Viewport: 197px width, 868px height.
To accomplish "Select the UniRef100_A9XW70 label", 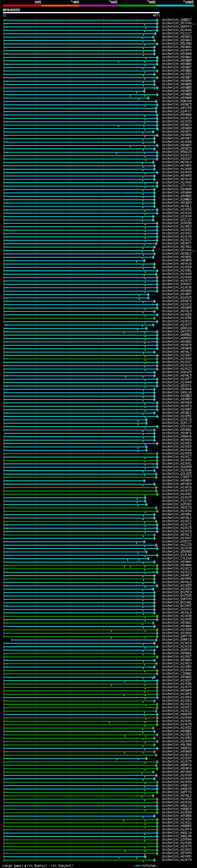I will pos(177,132).
